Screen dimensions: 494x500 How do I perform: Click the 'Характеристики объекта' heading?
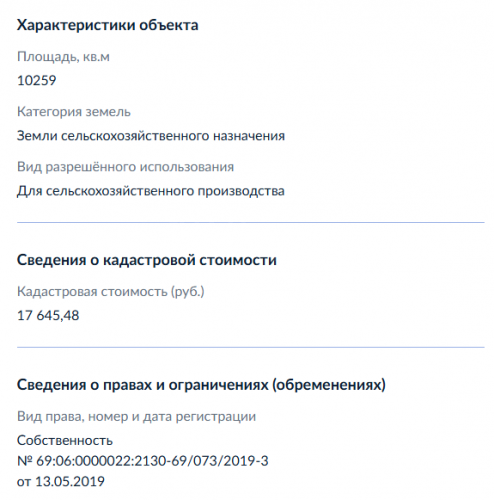[x=108, y=25]
